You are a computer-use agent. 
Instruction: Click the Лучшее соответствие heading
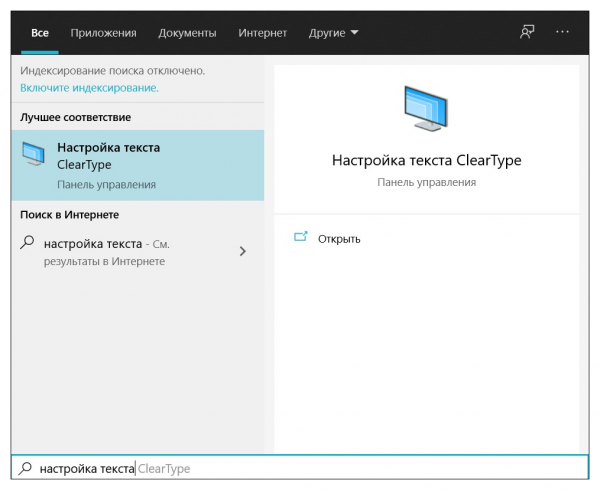(75, 117)
